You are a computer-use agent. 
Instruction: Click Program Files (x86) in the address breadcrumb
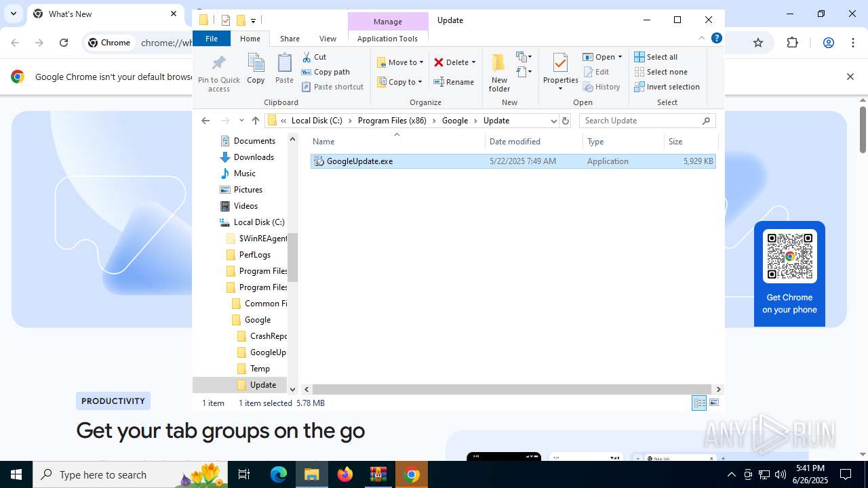pyautogui.click(x=392, y=121)
